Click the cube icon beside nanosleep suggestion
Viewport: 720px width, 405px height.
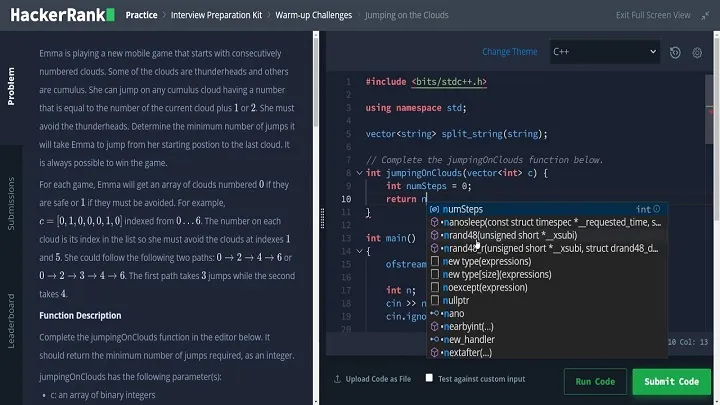tap(433, 222)
